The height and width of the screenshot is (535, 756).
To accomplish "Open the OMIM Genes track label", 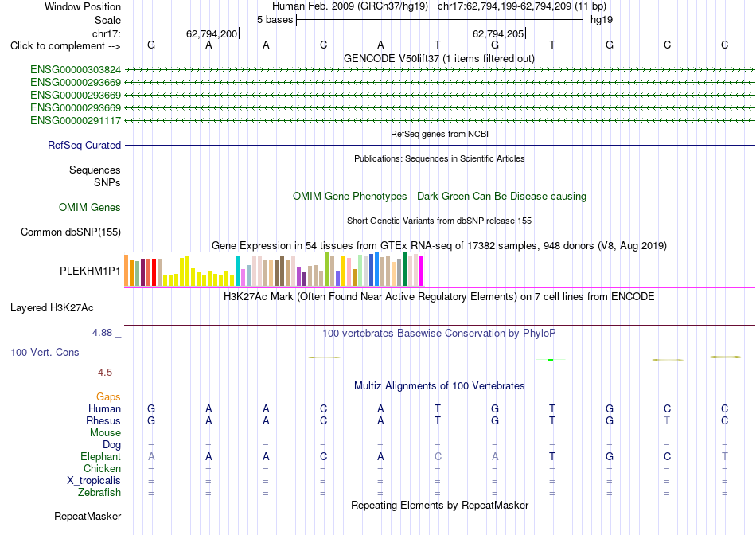I will click(x=90, y=208).
